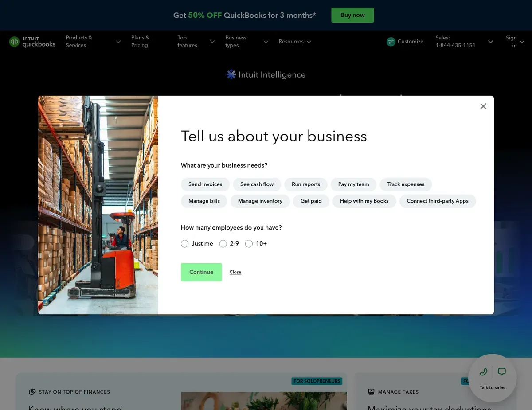Toggle the Pay my team chip
The height and width of the screenshot is (410, 532).
(354, 184)
